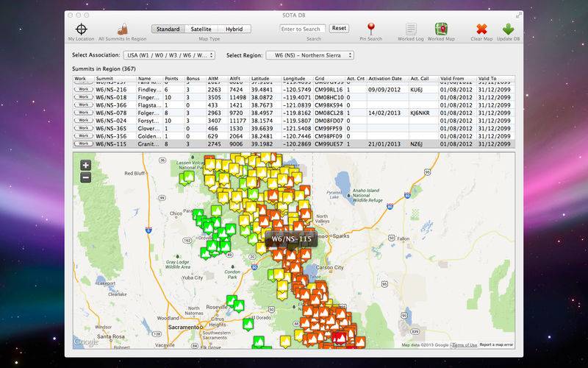
Task: Click the Carson City map label
Action: coord(329,267)
